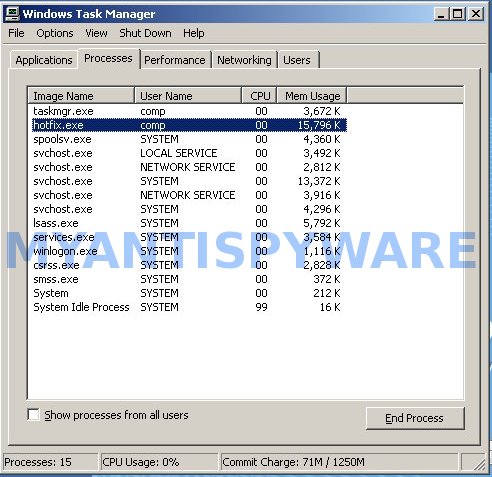The height and width of the screenshot is (477, 492).
Task: Open the Shut Down menu
Action: [145, 33]
